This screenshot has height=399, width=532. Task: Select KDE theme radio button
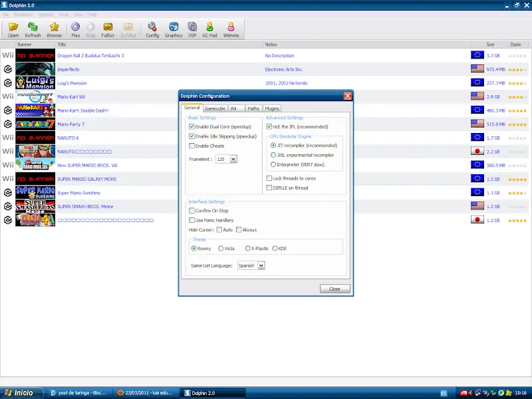[275, 248]
